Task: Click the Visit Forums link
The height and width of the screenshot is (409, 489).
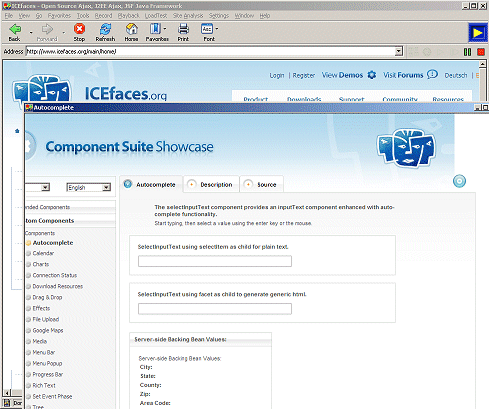Action: click(403, 75)
